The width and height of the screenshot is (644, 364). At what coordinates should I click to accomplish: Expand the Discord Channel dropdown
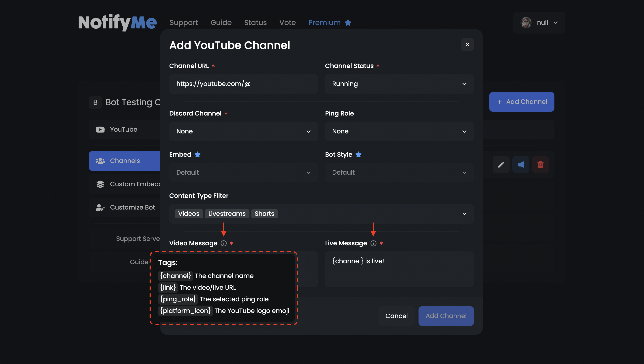point(243,131)
